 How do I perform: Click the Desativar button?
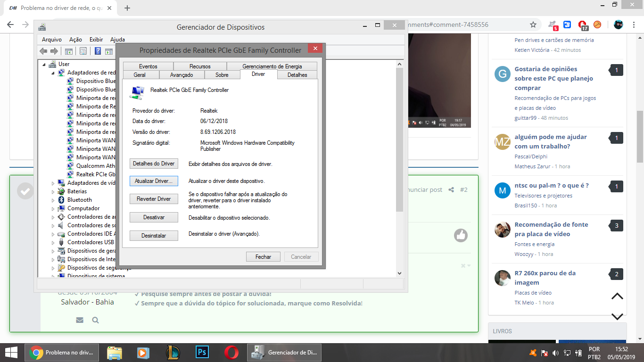point(154,217)
